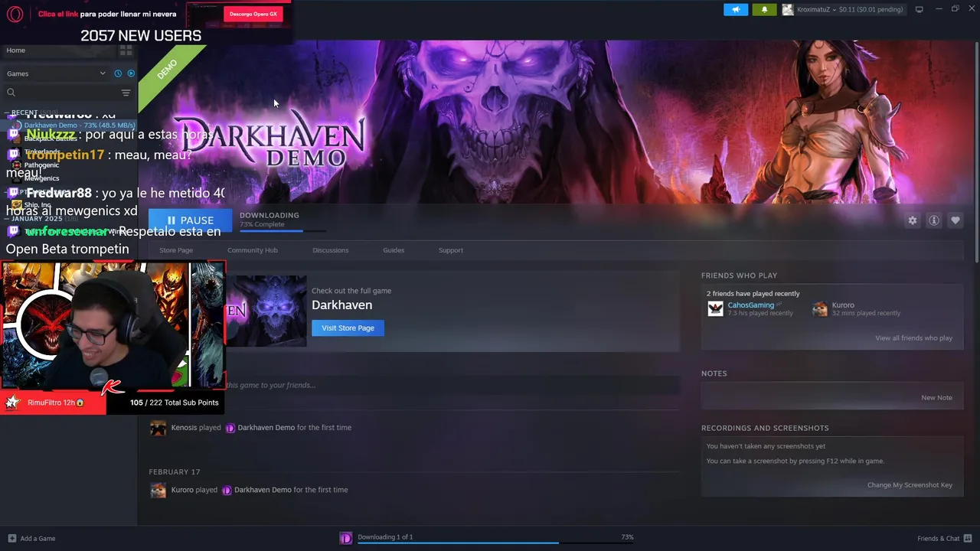Open the Downloading 1 of 1 status

(x=385, y=536)
